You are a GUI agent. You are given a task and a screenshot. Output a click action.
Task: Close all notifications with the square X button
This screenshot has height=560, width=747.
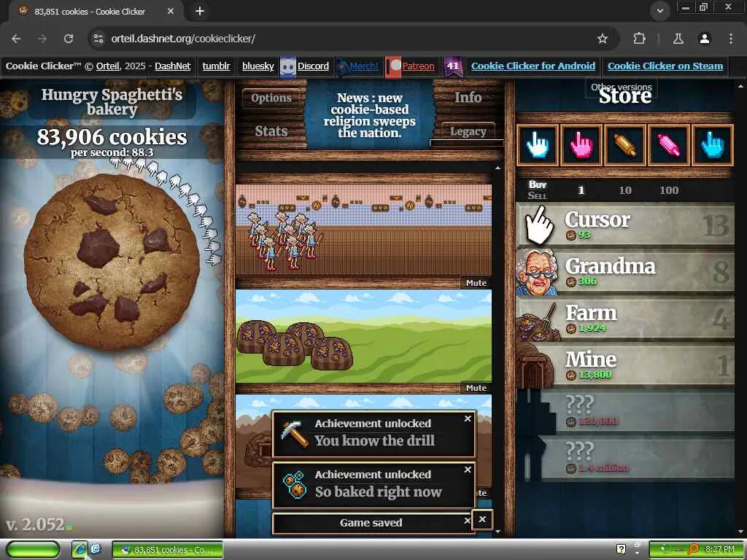482,519
